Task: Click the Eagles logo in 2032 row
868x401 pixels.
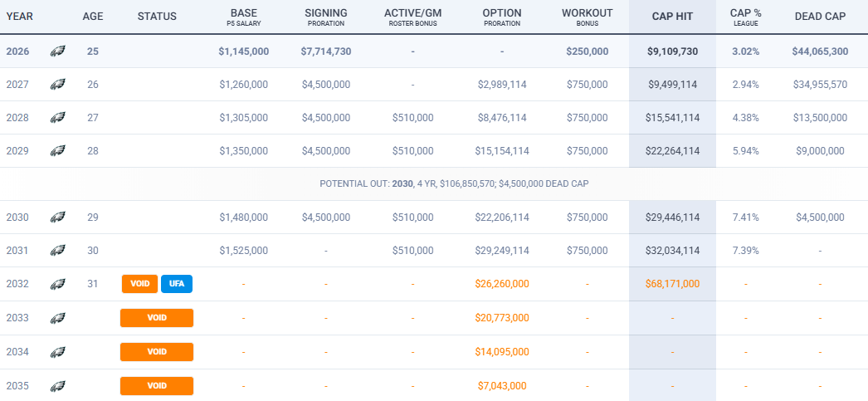Action: pos(57,284)
